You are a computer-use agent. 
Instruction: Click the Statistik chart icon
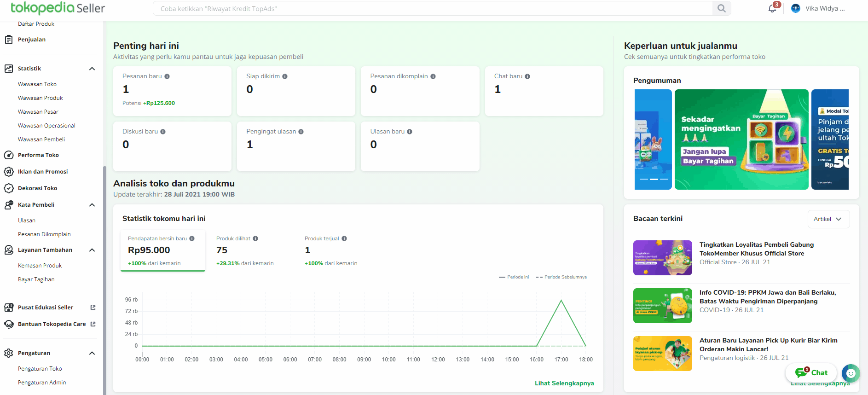9,69
